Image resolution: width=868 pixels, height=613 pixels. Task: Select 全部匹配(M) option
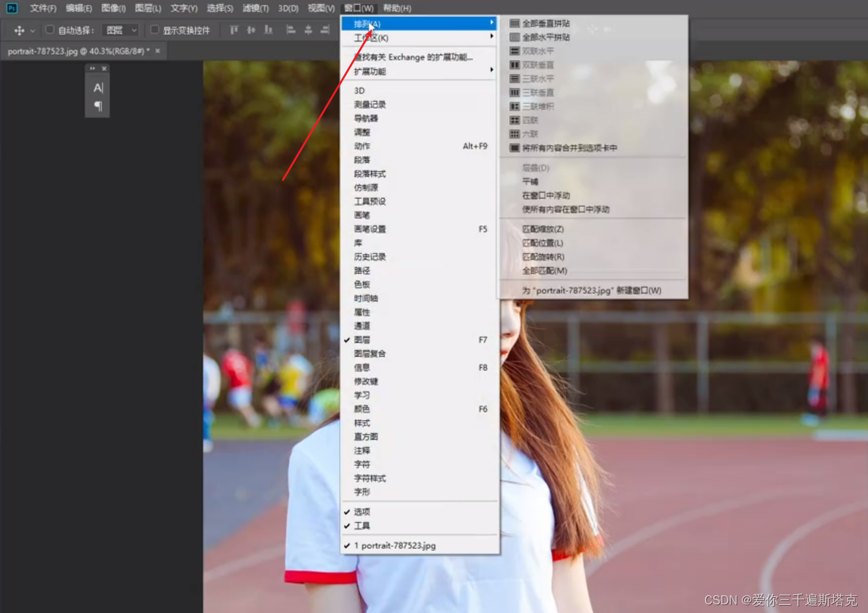coord(592,270)
